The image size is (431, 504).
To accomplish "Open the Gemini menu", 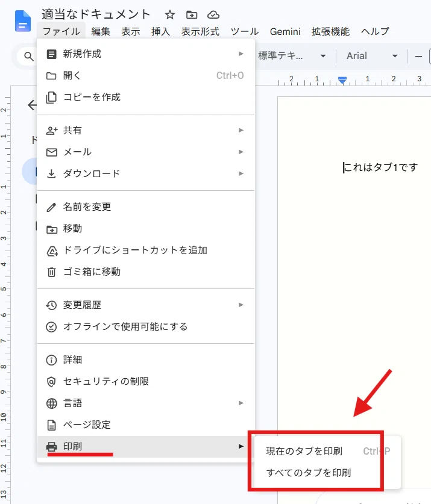I will [x=285, y=31].
